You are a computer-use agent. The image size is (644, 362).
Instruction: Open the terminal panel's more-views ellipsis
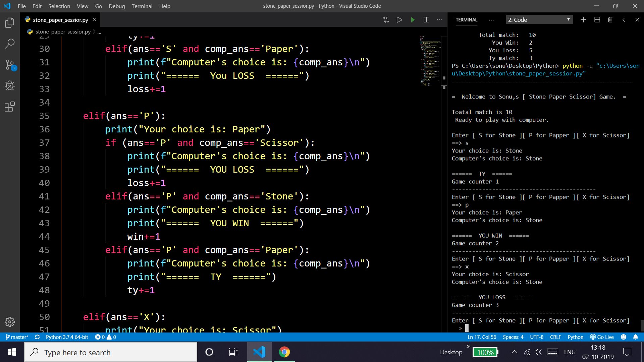pos(491,20)
